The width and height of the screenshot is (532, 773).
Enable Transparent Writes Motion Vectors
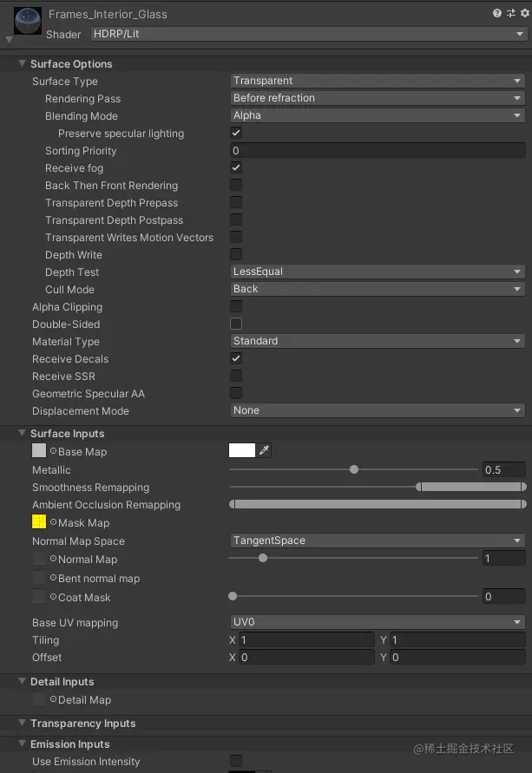[236, 237]
